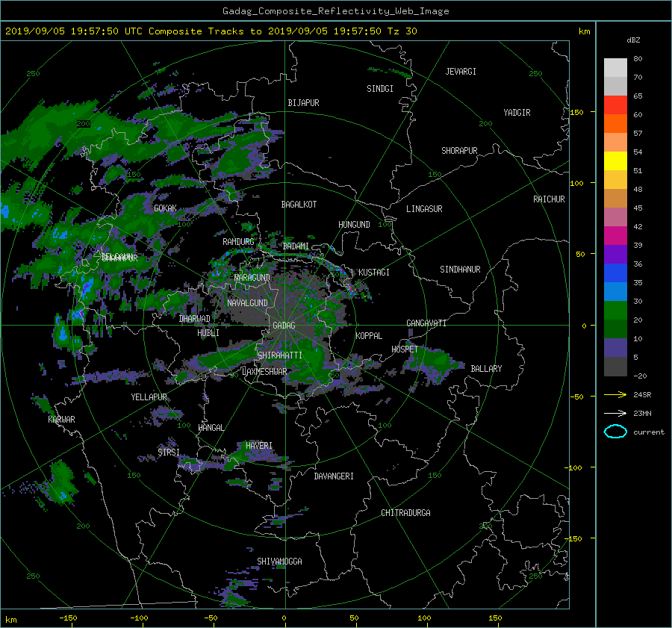
Task: Select the SINDHANUR label
Action: click(460, 270)
